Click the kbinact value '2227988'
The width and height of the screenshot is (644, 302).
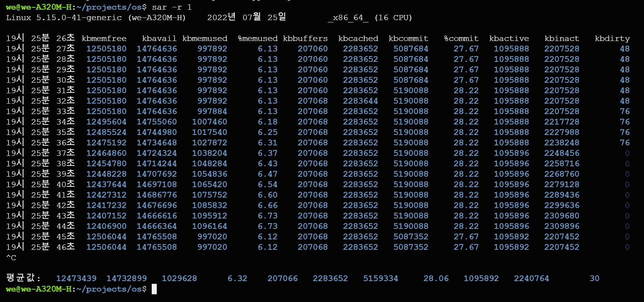pyautogui.click(x=562, y=133)
